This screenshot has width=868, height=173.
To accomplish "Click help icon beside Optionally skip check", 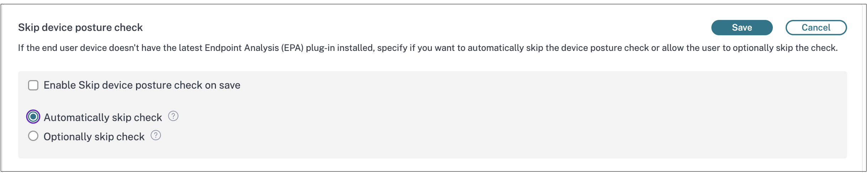I will [x=156, y=135].
